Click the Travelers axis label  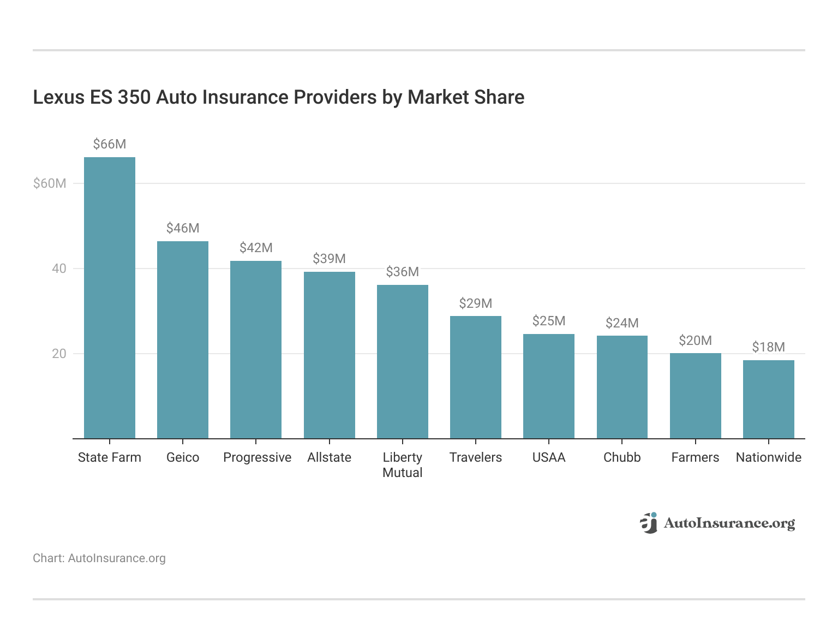(x=476, y=457)
